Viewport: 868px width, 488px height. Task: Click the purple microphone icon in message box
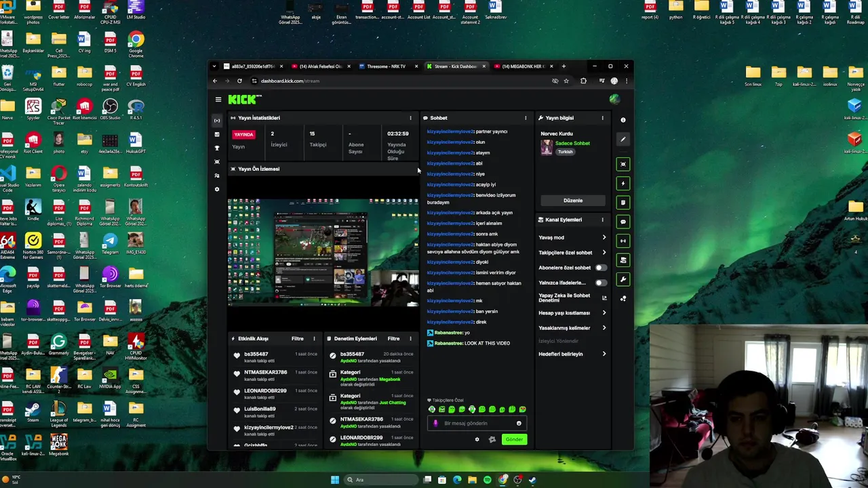435,424
